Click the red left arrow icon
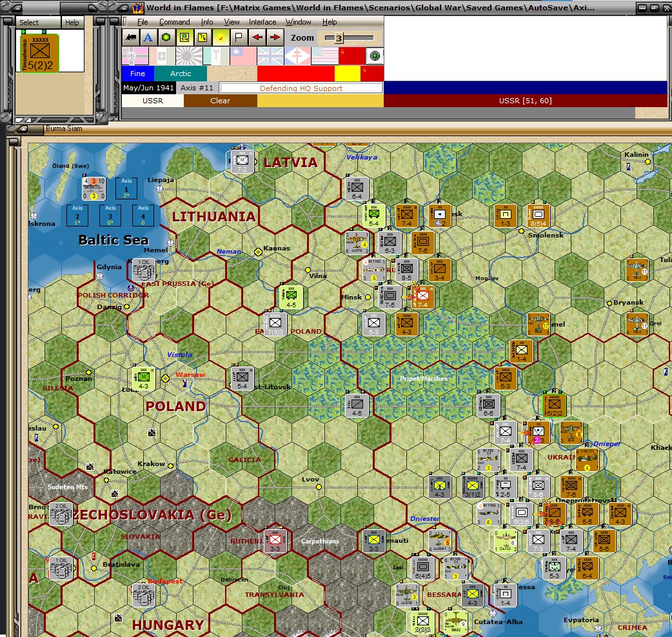This screenshot has height=637, width=672. pyautogui.click(x=257, y=37)
